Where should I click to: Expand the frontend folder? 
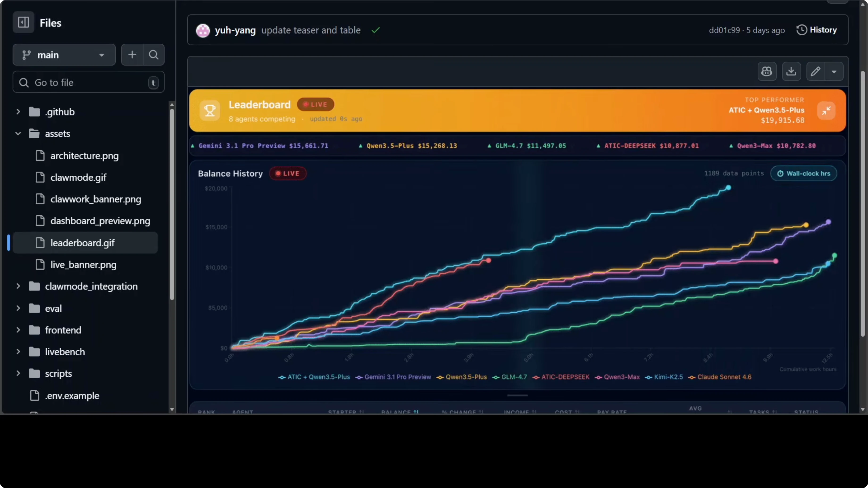(18, 330)
